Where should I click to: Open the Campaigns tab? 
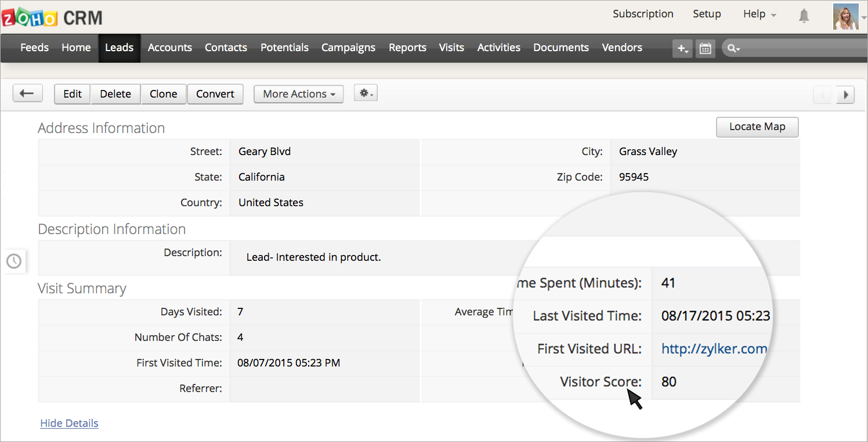[x=348, y=48]
